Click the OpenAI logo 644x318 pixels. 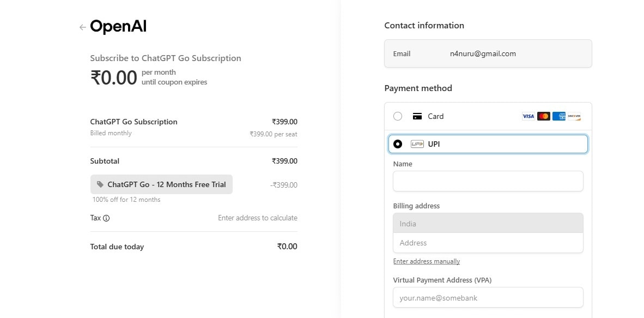(118, 27)
